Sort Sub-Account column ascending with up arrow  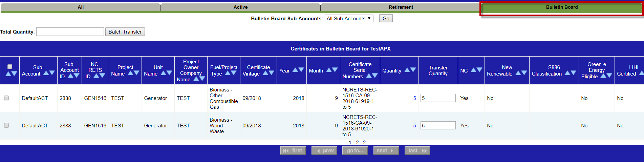[46, 73]
